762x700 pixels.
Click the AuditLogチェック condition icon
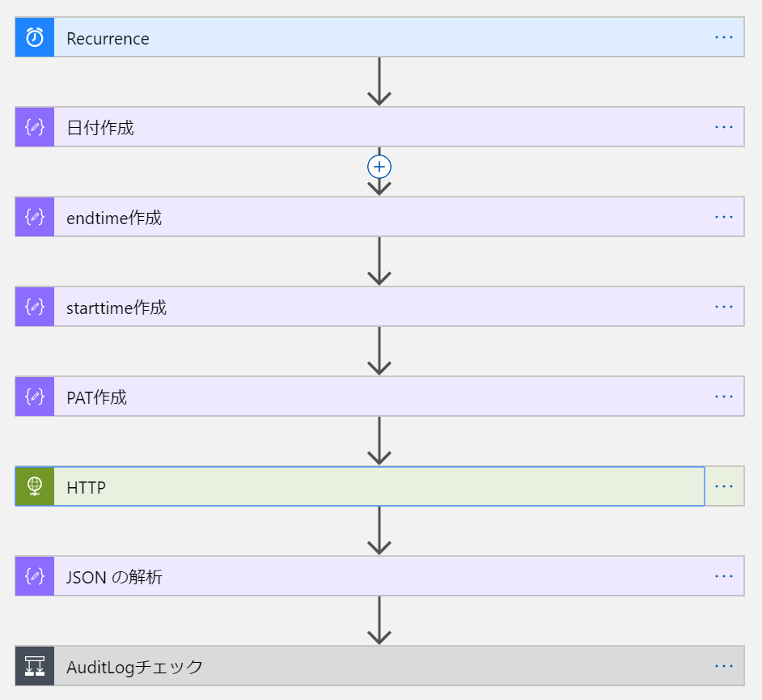35,666
